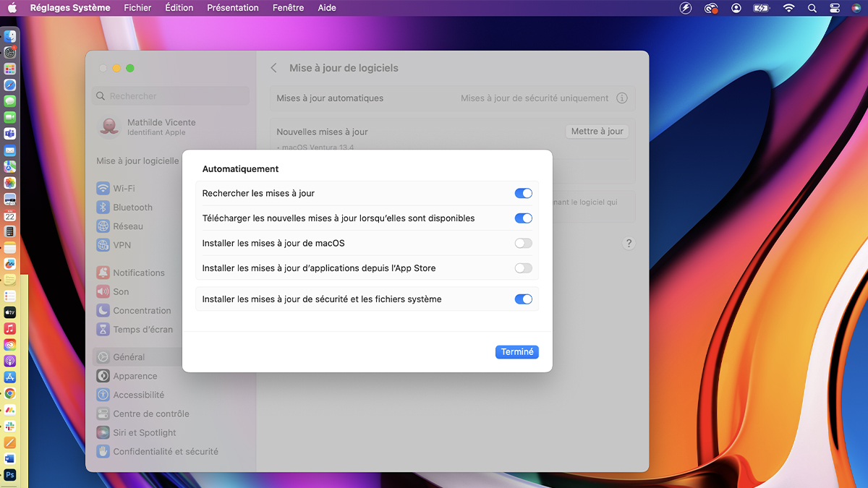868x488 pixels.
Task: Click the Creative Cloud status icon in menu bar
Action: [x=711, y=8]
